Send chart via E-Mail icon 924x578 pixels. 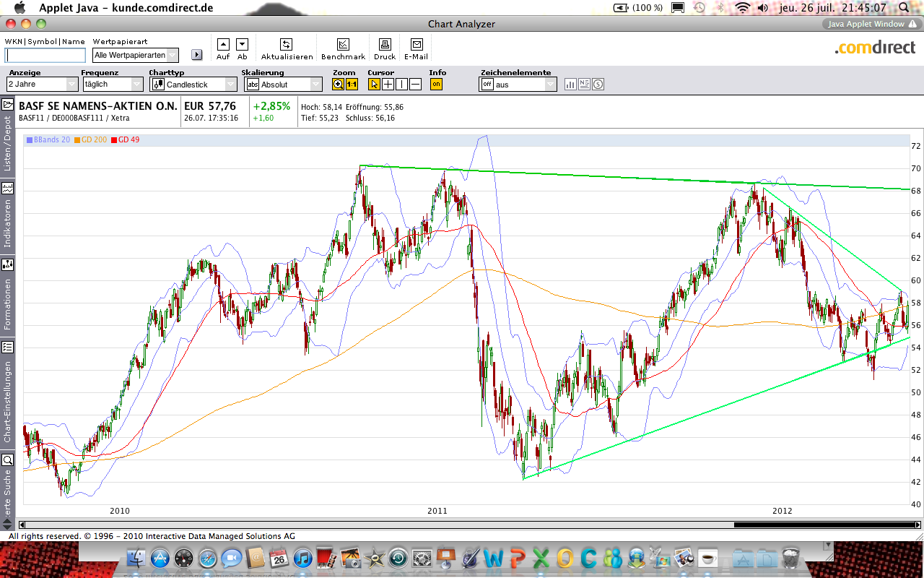point(416,44)
